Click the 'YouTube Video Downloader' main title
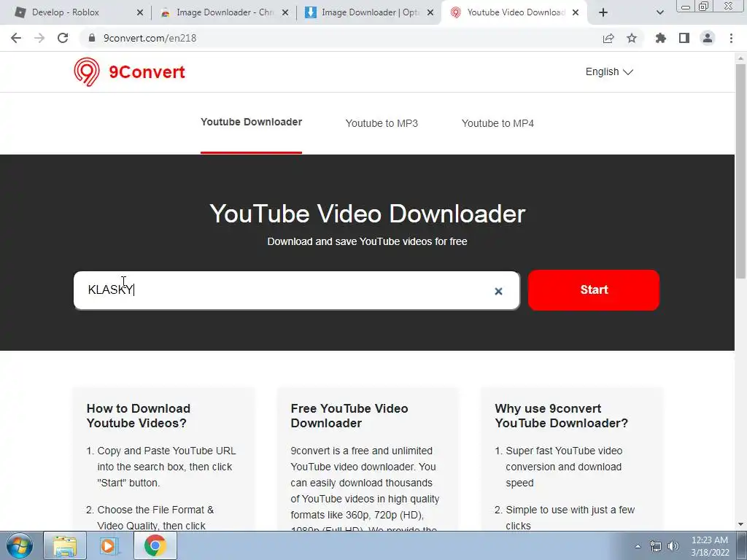The height and width of the screenshot is (560, 747). (x=368, y=214)
